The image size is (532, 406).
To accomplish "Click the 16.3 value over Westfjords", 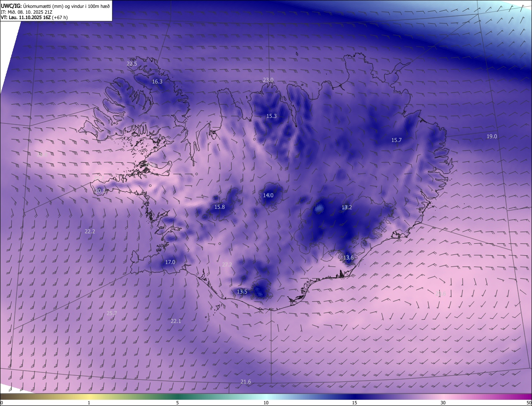I will tap(157, 81).
